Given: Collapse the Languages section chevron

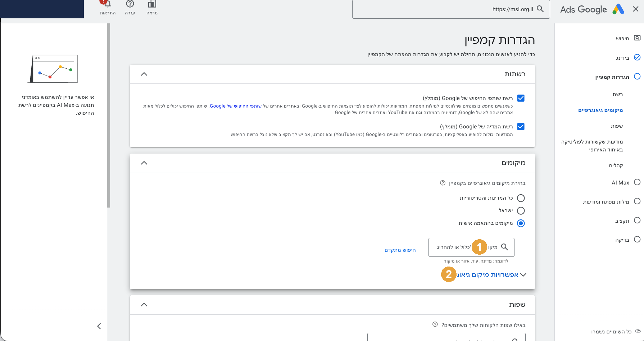Looking at the screenshot, I should pyautogui.click(x=144, y=304).
